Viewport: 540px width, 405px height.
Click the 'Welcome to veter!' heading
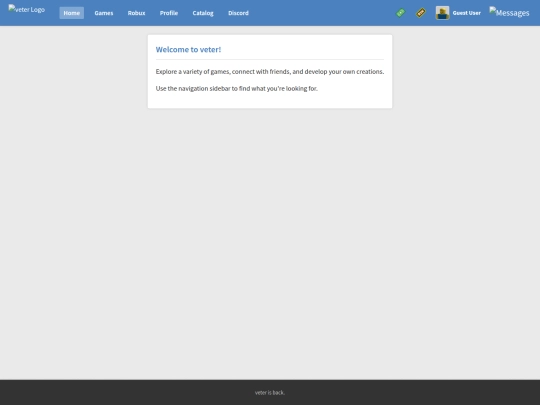188,50
